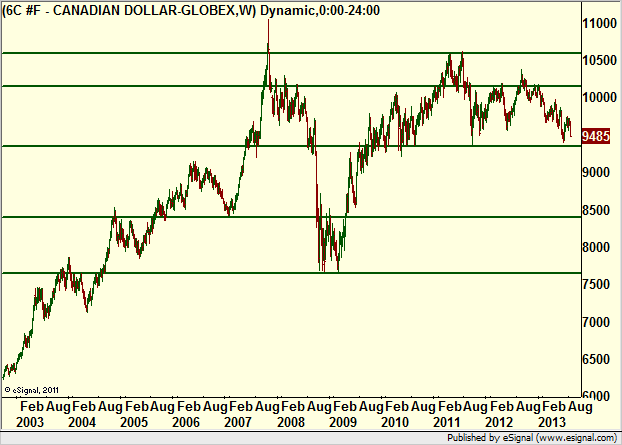622x445 pixels.
Task: Click the 2008 year label
Action: tap(291, 422)
